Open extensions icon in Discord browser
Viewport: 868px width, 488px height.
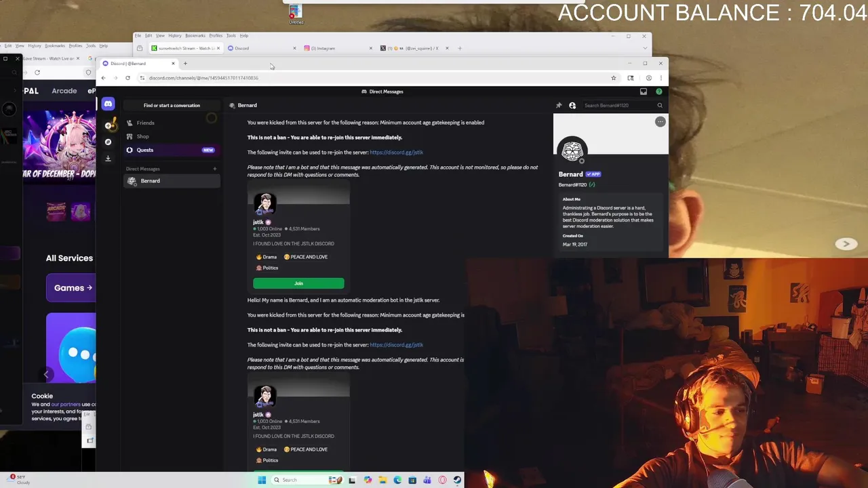coord(631,78)
